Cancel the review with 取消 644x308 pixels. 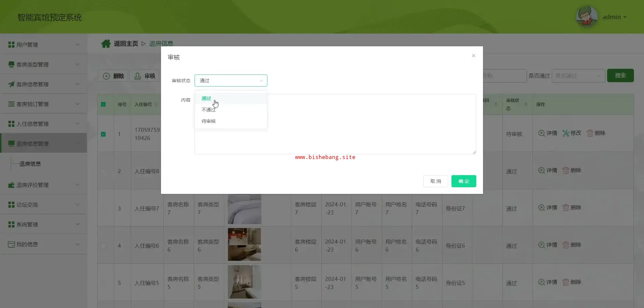tap(435, 181)
